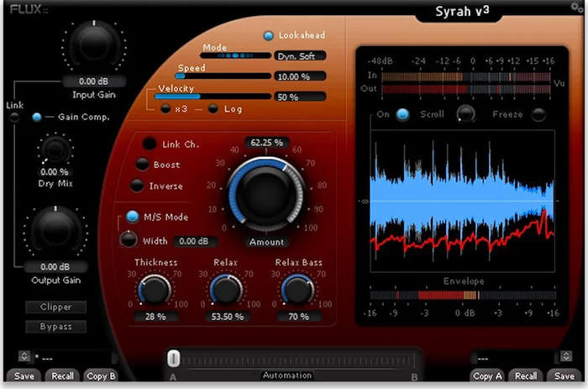Click the Dry Mix knob
This screenshot has height=389, width=588.
tap(55, 150)
